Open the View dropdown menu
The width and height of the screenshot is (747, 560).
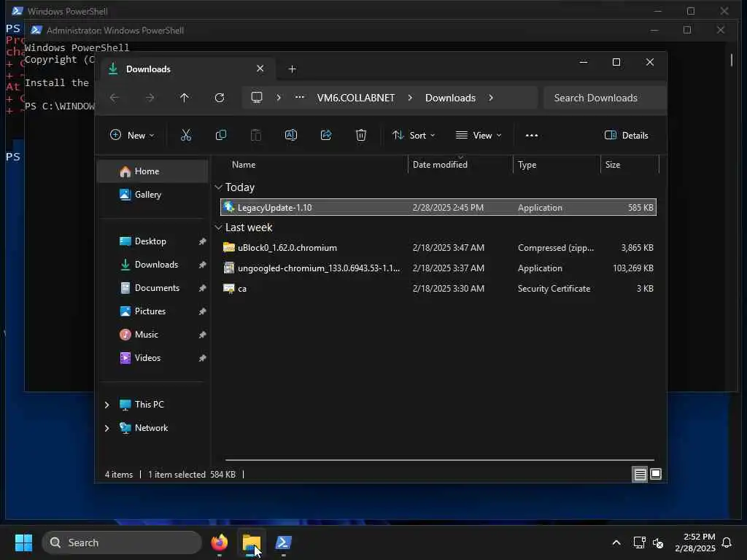click(479, 135)
